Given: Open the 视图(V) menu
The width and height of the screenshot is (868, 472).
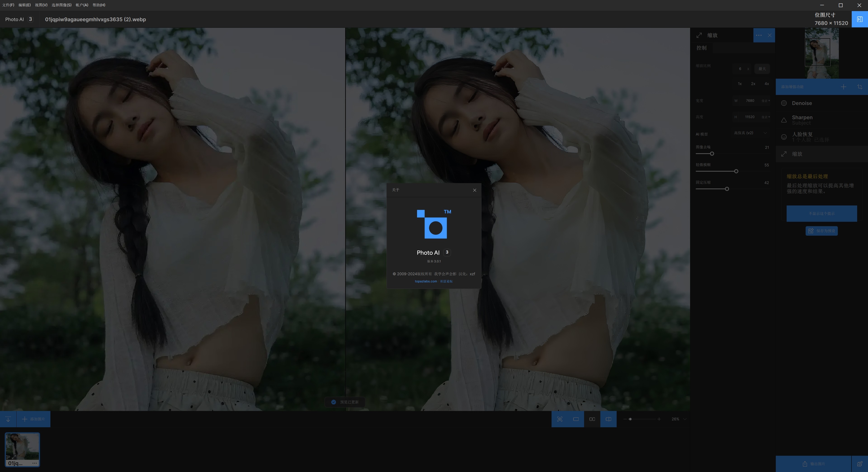Looking at the screenshot, I should click(x=41, y=5).
